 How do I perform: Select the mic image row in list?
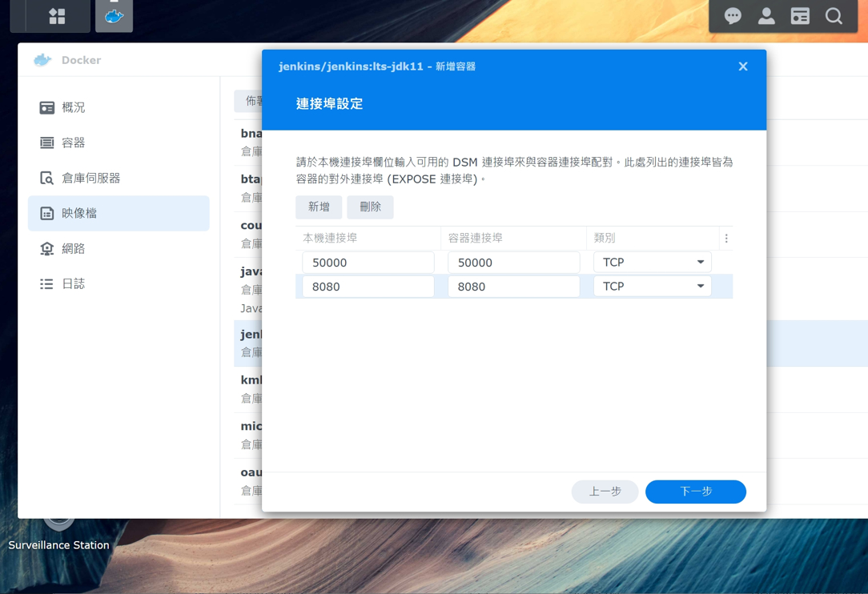(248, 435)
